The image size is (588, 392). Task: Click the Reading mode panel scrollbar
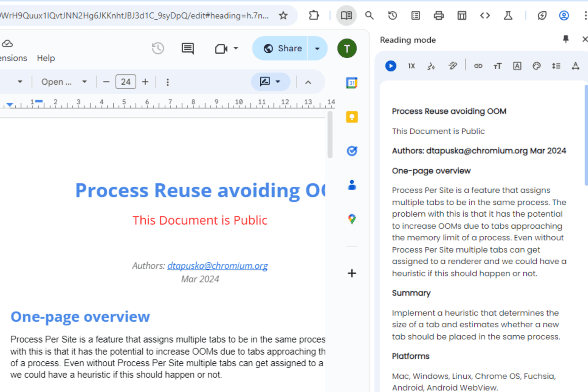point(586,135)
